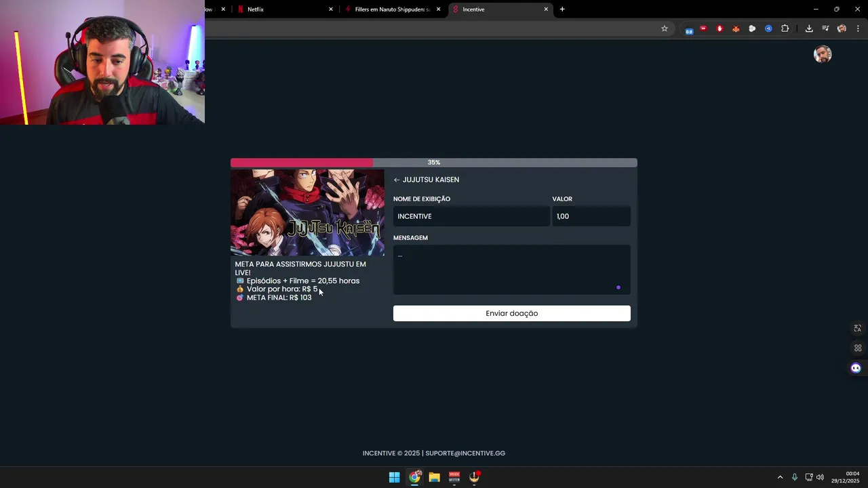Go back via the JUJUTSU KAISEN arrow
The image size is (868, 488).
click(x=397, y=180)
